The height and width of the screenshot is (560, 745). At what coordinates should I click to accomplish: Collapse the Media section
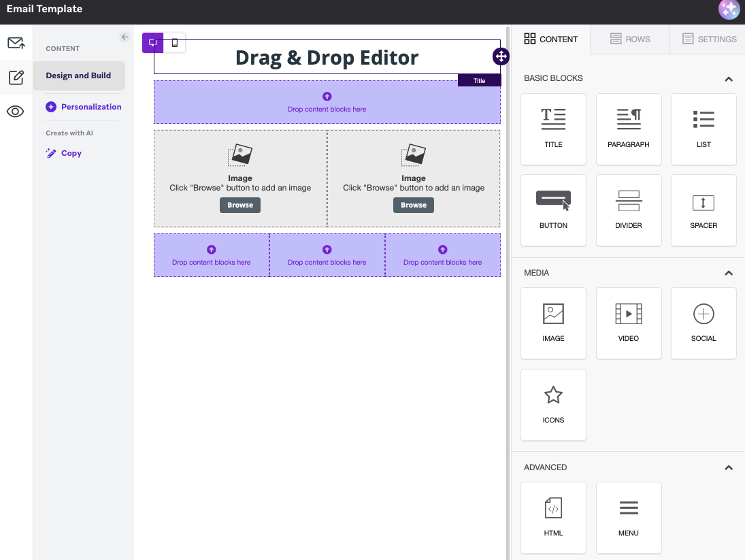tap(729, 273)
